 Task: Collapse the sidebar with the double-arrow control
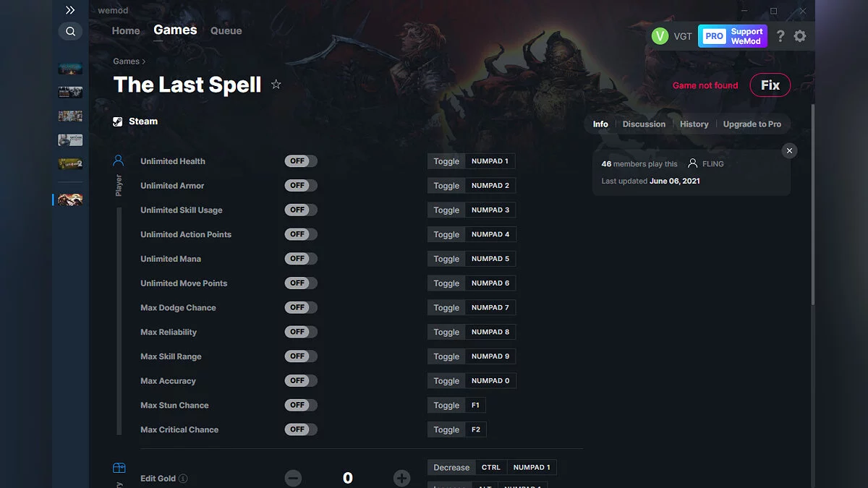point(69,10)
